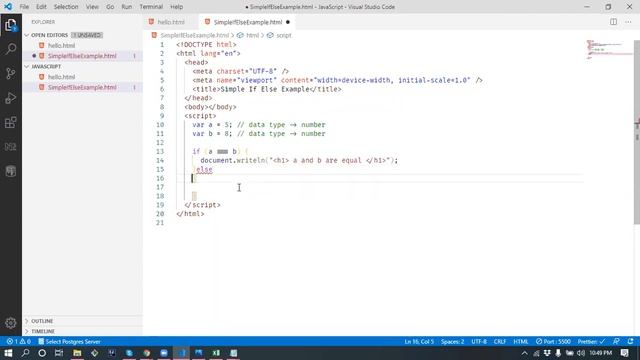The height and width of the screenshot is (360, 640).
Task: Open the View menu
Action: point(92,7)
